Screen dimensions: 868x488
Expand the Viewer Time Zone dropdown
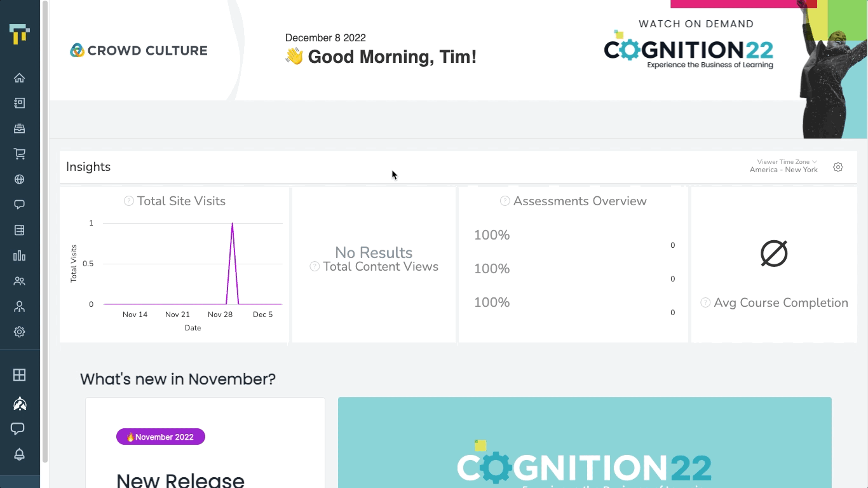[785, 162]
